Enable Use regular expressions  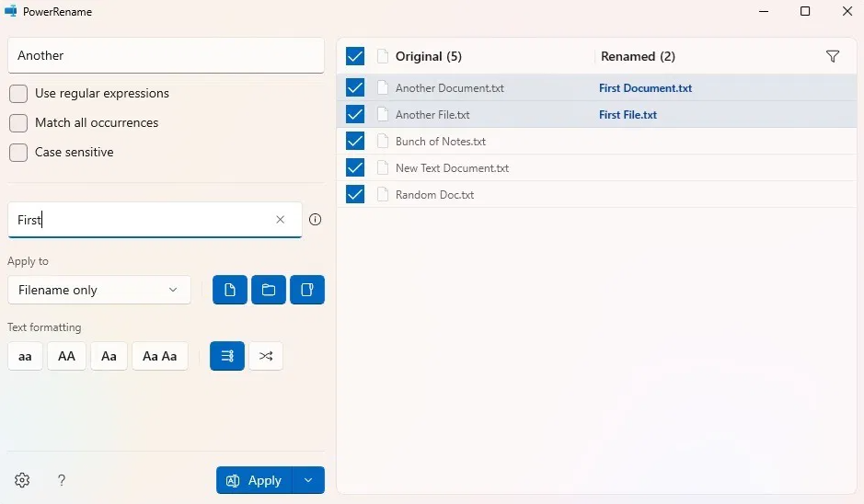(18, 94)
